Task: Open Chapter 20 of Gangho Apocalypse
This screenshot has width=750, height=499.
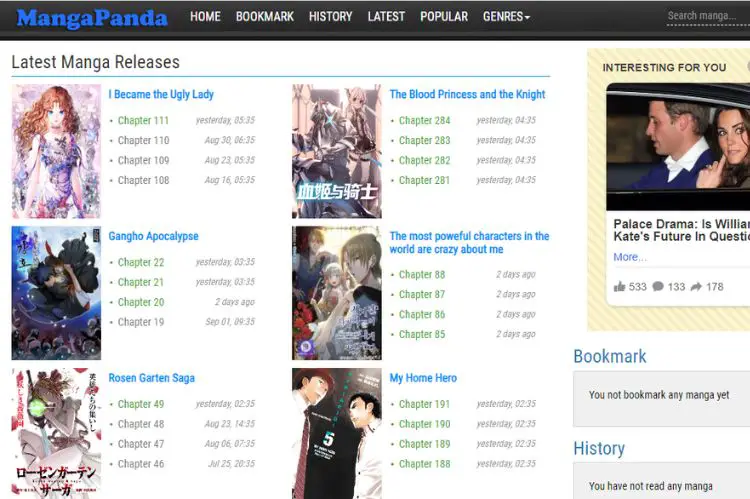Action: 141,302
